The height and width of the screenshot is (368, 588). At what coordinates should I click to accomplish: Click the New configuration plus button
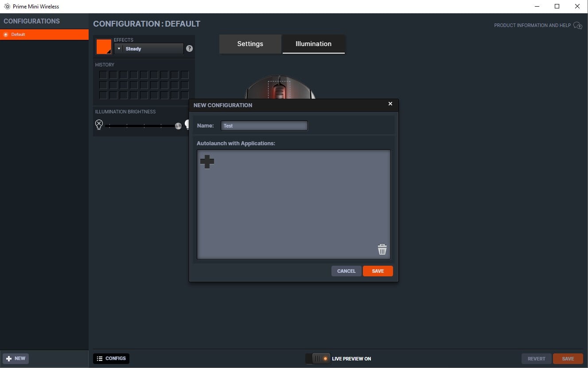[x=16, y=358]
